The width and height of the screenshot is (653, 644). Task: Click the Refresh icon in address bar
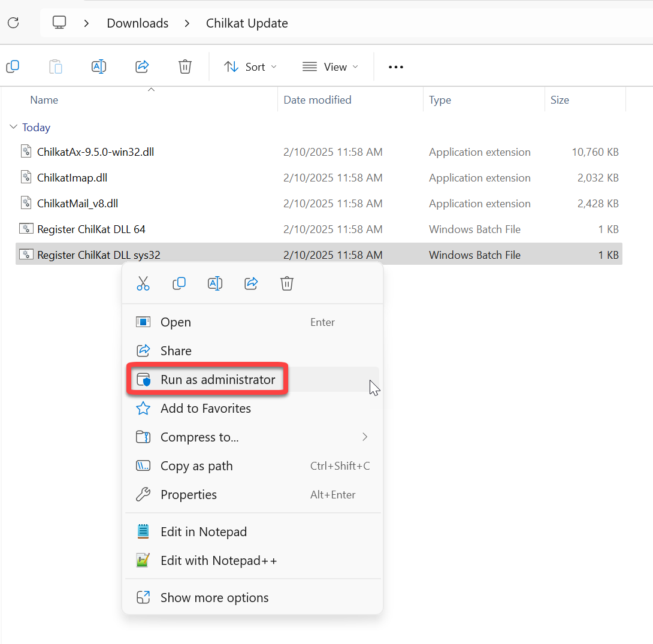pos(13,23)
